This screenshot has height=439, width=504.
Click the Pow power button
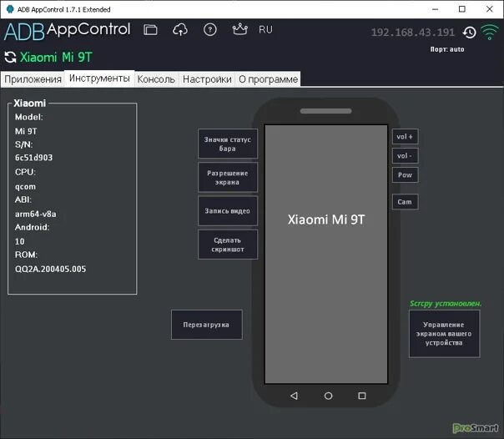[x=405, y=174]
